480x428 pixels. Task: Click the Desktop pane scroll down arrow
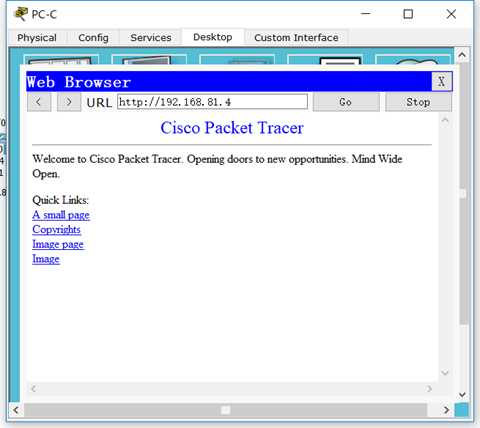click(x=462, y=395)
